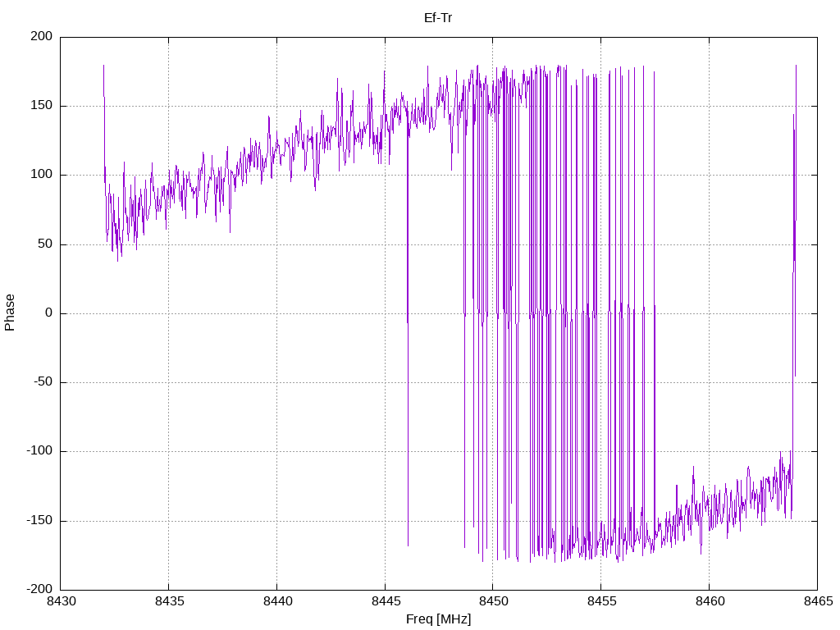This screenshot has width=840, height=630.
Task: Click the y-axis tick label -100
Action: [x=39, y=451]
